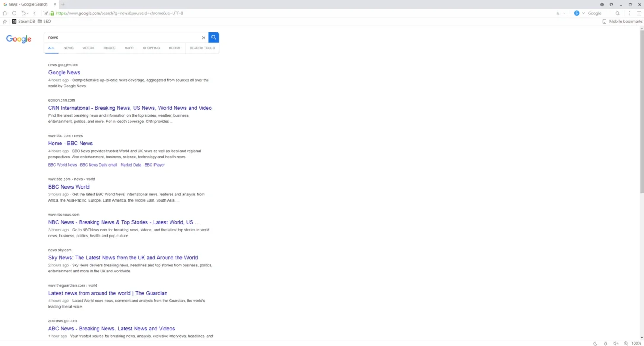The width and height of the screenshot is (644, 346).
Task: Follow the BBC News Daily email sitelink
Action: point(99,165)
